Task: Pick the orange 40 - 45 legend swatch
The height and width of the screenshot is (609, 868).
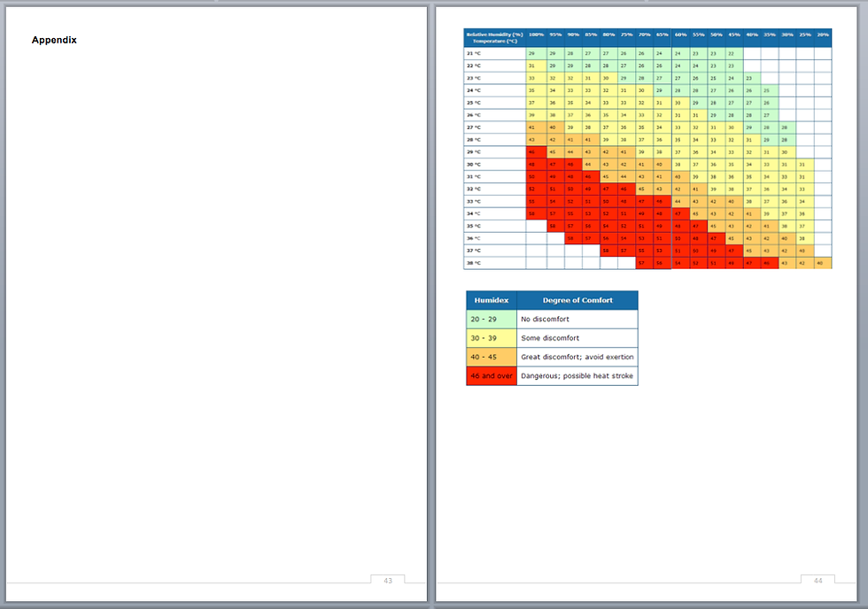Action: [x=492, y=357]
